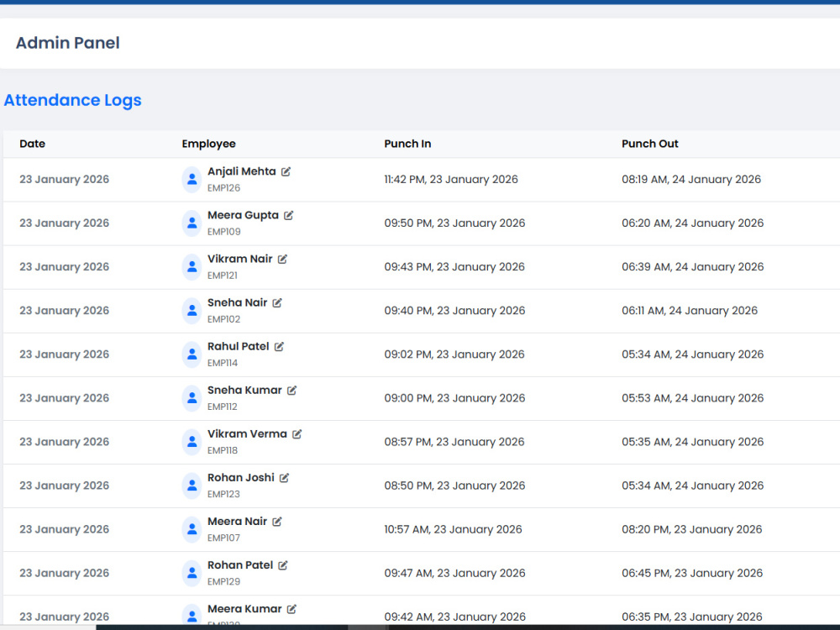Click the Employee column header
This screenshot has width=840, height=630.
tap(209, 144)
